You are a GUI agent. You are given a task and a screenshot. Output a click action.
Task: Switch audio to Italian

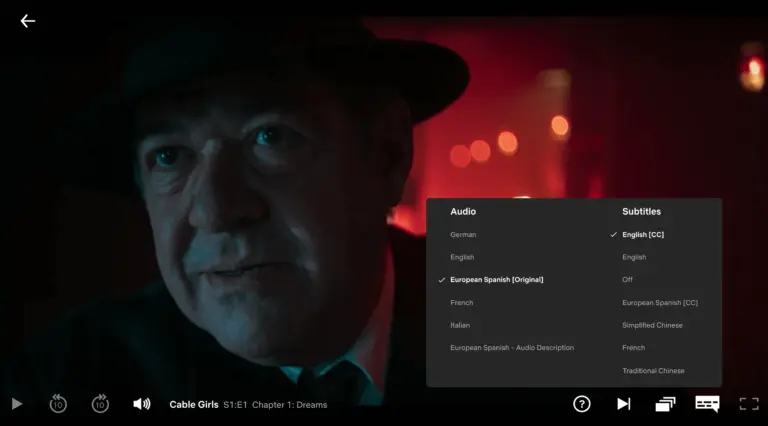point(460,325)
